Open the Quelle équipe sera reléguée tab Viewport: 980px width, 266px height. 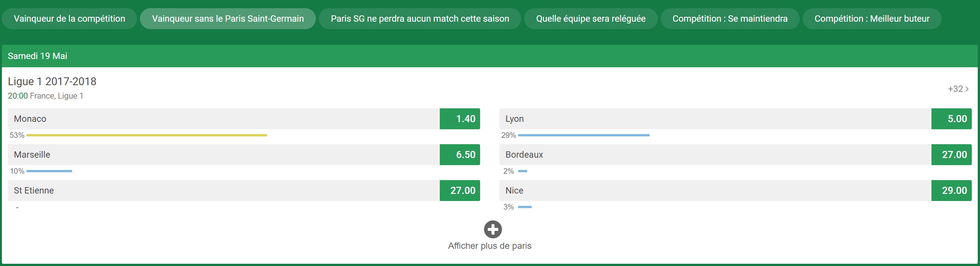[x=591, y=19]
